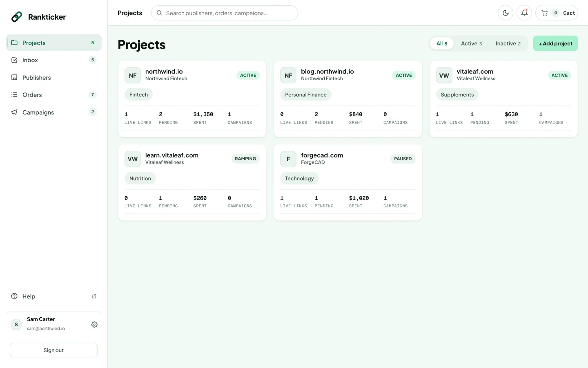Viewport: 588px width, 368px height.
Task: Open the blog.northwind.io project title
Action: 327,71
